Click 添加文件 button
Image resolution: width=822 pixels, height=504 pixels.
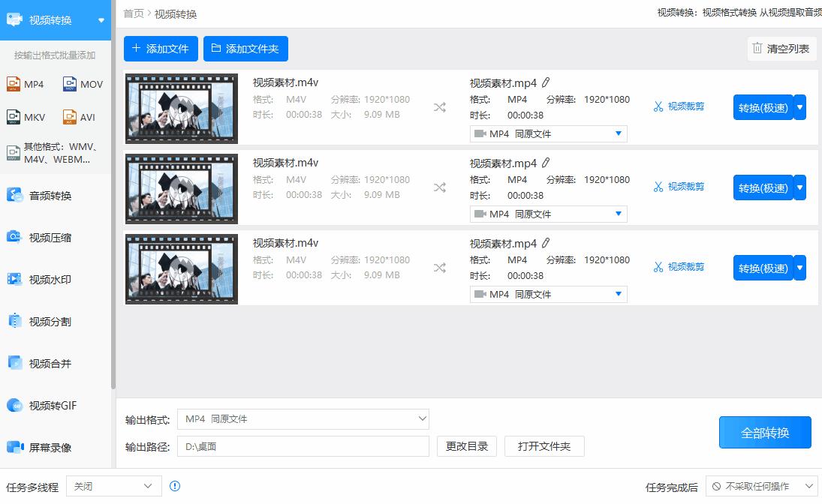point(161,49)
